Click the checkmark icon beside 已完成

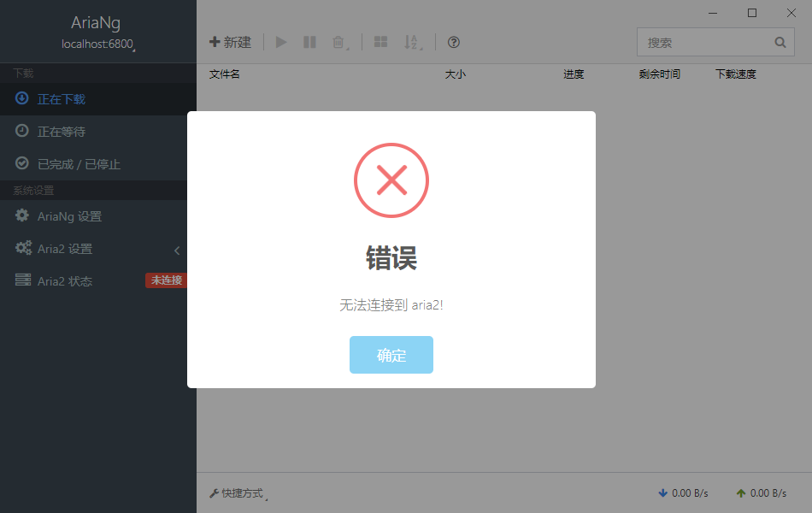(21, 163)
